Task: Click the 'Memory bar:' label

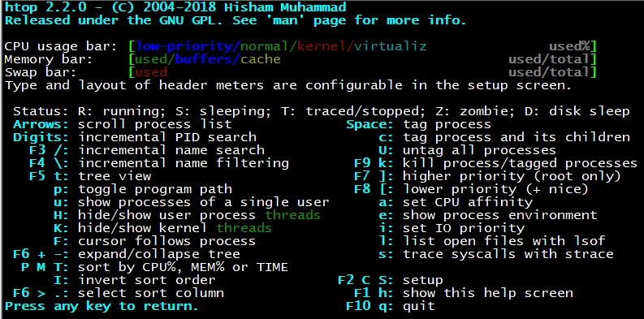Action: pos(49,59)
